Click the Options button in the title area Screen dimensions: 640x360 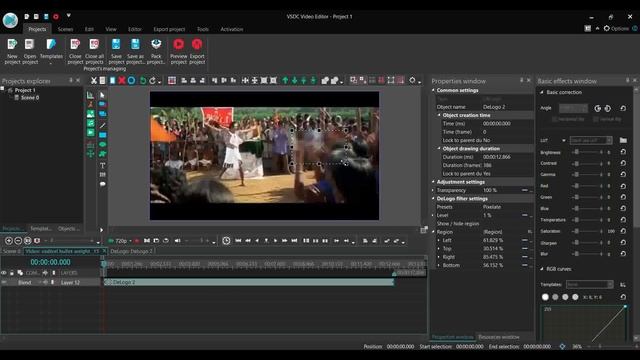pyautogui.click(x=616, y=29)
